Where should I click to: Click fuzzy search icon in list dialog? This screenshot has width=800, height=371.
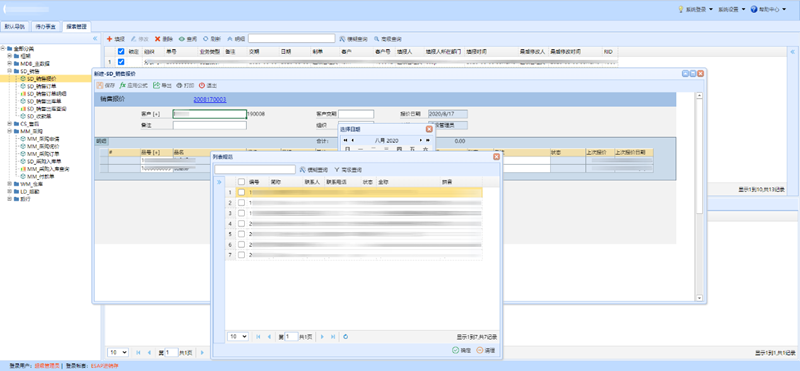click(303, 169)
